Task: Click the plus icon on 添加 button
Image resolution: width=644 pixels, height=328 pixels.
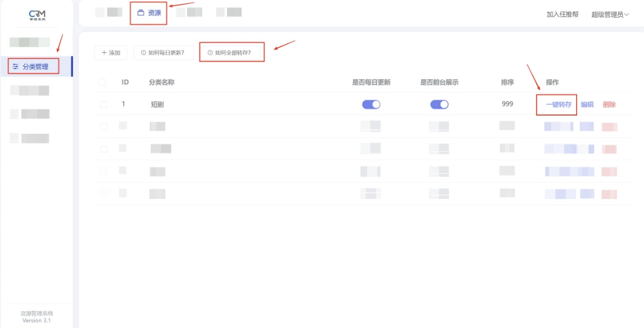Action: [104, 53]
